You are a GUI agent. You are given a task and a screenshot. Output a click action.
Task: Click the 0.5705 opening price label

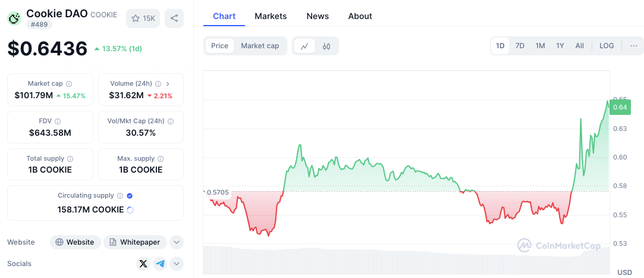[x=218, y=192]
